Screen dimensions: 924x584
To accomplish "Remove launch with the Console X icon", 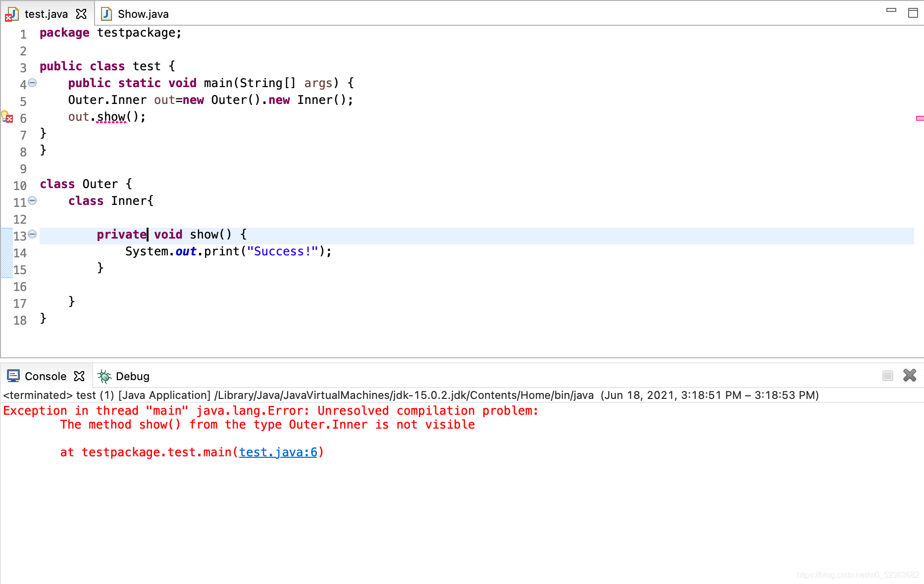I will point(910,375).
